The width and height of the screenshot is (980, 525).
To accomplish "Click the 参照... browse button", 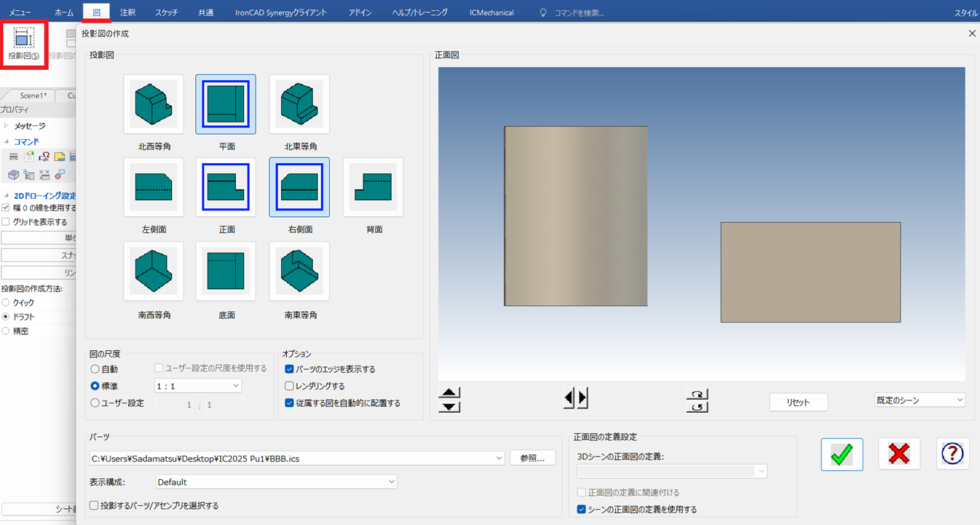I will click(532, 458).
